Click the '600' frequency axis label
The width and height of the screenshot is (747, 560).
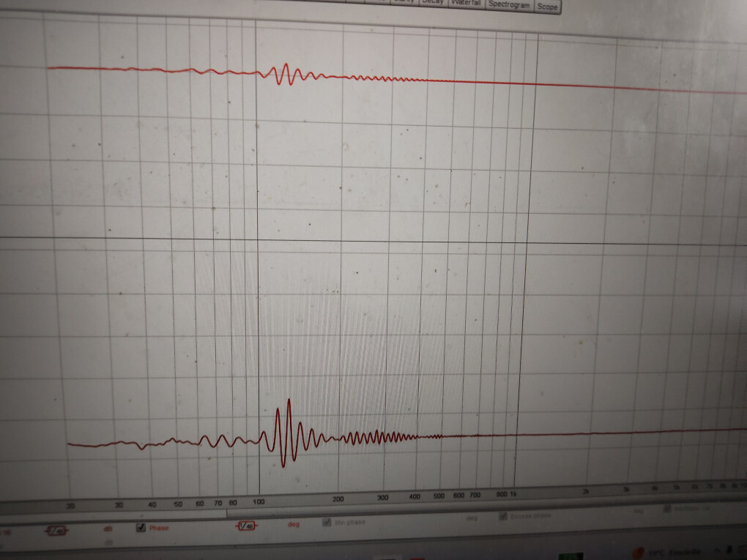tap(458, 496)
